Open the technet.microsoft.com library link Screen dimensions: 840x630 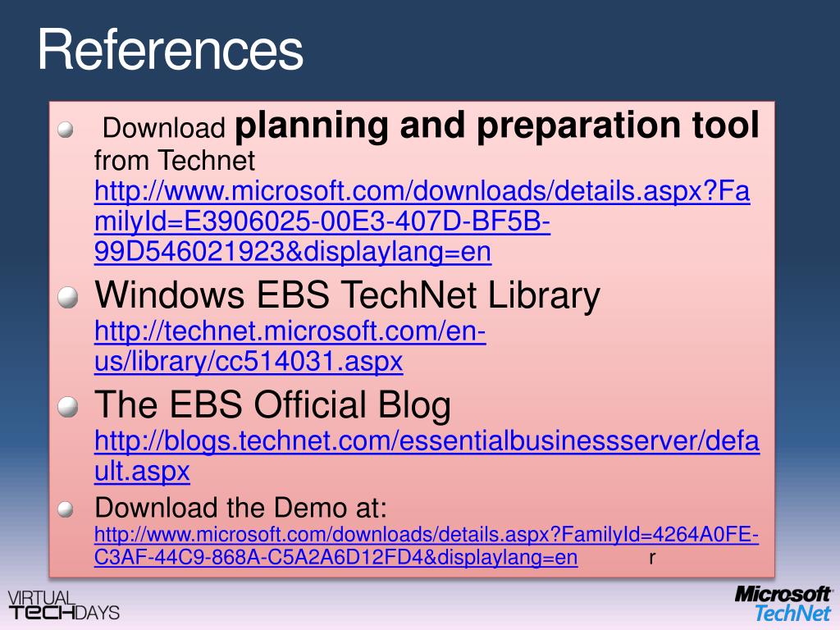(290, 345)
